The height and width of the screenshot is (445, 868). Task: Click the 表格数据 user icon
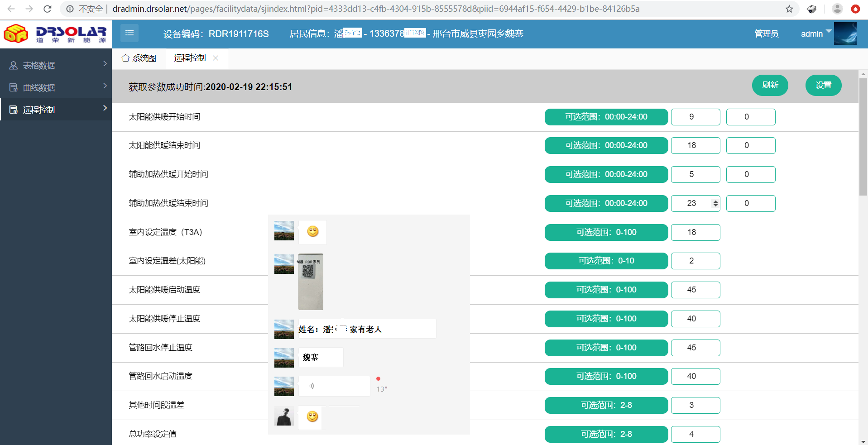[x=14, y=65]
